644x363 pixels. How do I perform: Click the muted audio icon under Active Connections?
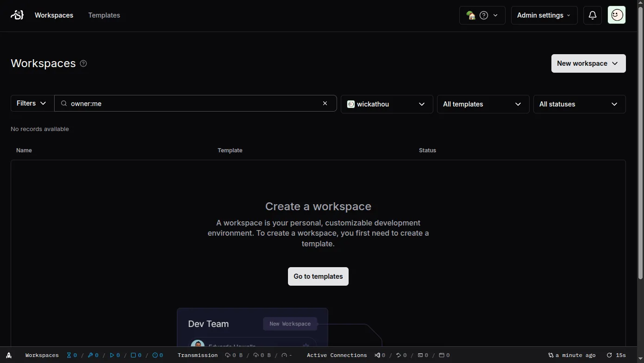[378, 355]
